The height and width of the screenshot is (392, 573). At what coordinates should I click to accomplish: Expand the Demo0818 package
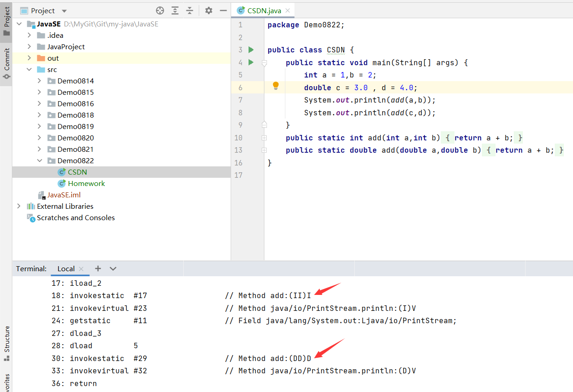coord(39,115)
